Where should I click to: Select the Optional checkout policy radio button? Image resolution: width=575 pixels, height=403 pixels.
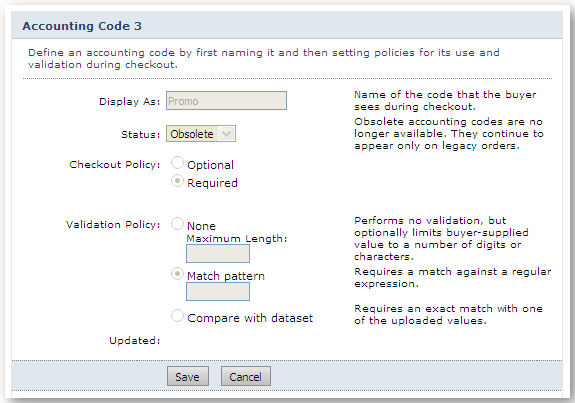pyautogui.click(x=177, y=163)
